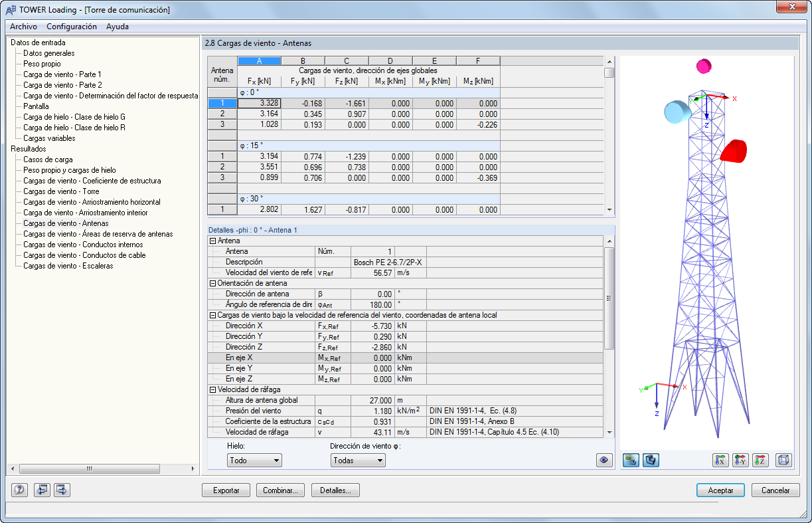
Task: Toggle the eye view mode button
Action: point(604,460)
